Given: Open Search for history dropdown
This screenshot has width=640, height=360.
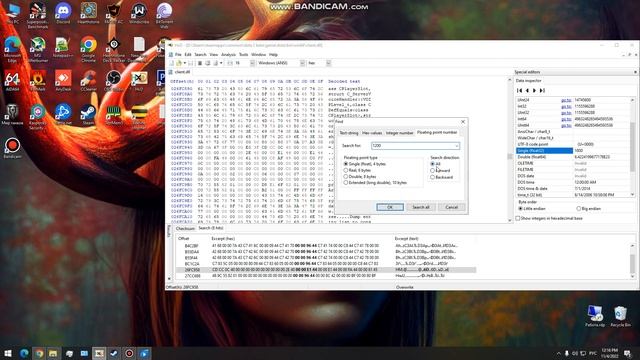Looking at the screenshot, I should coord(456,146).
